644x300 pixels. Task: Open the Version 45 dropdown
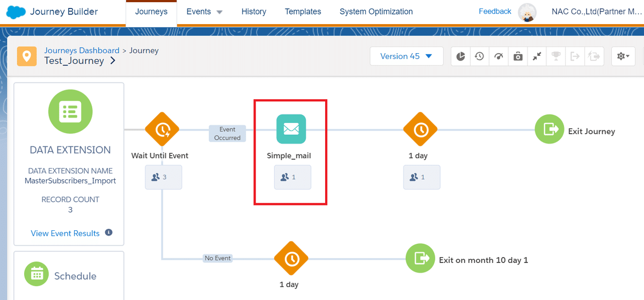tap(406, 56)
